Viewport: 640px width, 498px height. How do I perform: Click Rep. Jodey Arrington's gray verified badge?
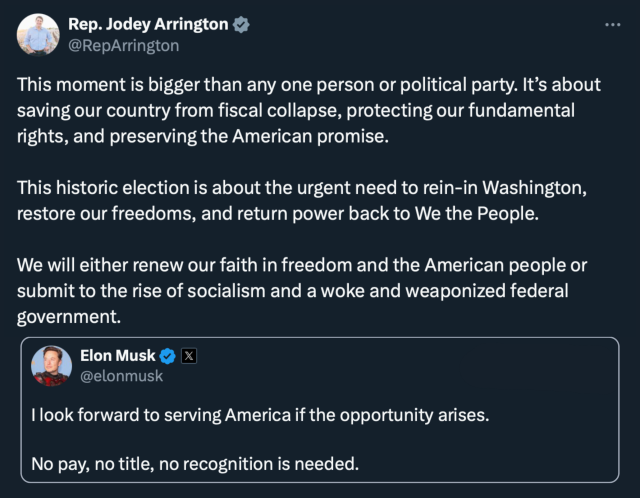click(241, 25)
